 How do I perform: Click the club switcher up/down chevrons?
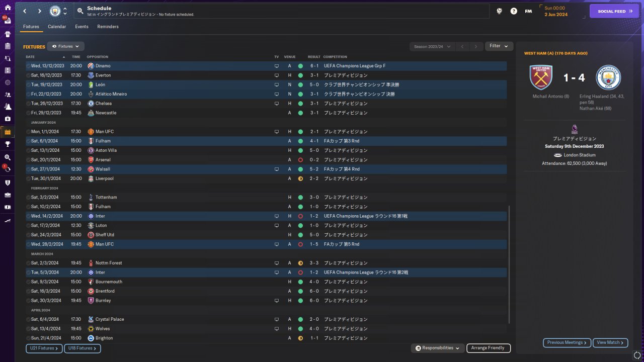pos(65,11)
